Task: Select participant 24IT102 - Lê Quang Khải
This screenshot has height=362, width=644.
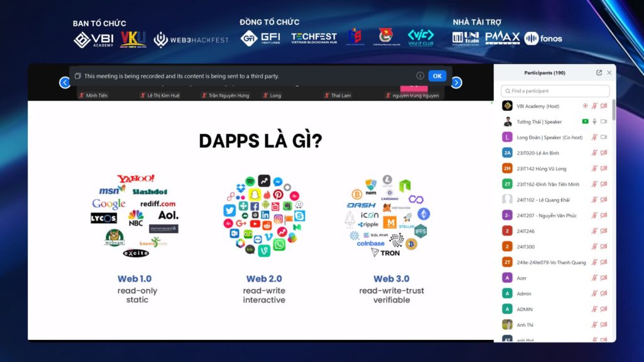Action: pos(543,200)
